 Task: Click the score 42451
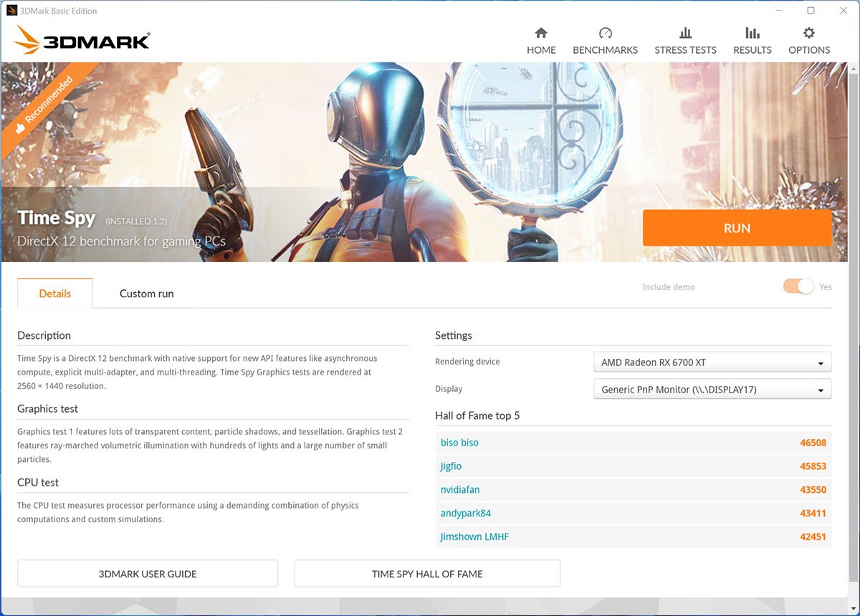(813, 537)
